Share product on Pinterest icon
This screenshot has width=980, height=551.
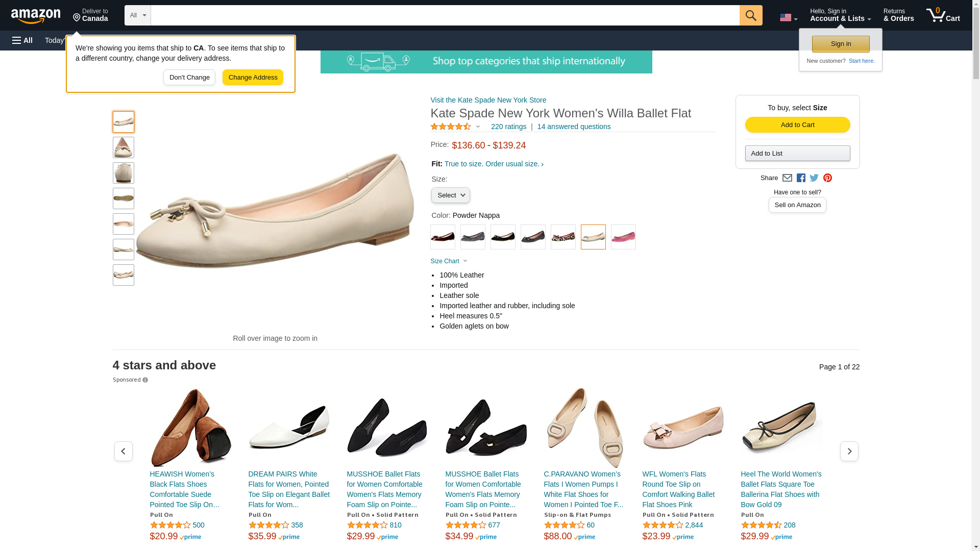coord(827,178)
